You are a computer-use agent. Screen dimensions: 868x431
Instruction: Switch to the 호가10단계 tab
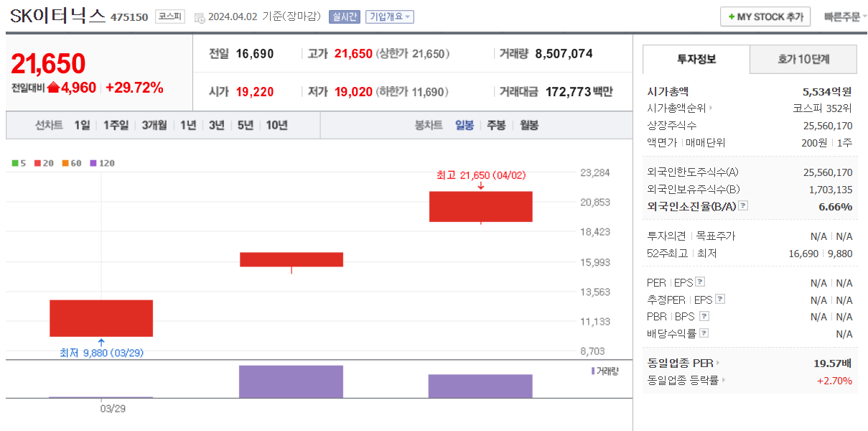click(x=804, y=59)
